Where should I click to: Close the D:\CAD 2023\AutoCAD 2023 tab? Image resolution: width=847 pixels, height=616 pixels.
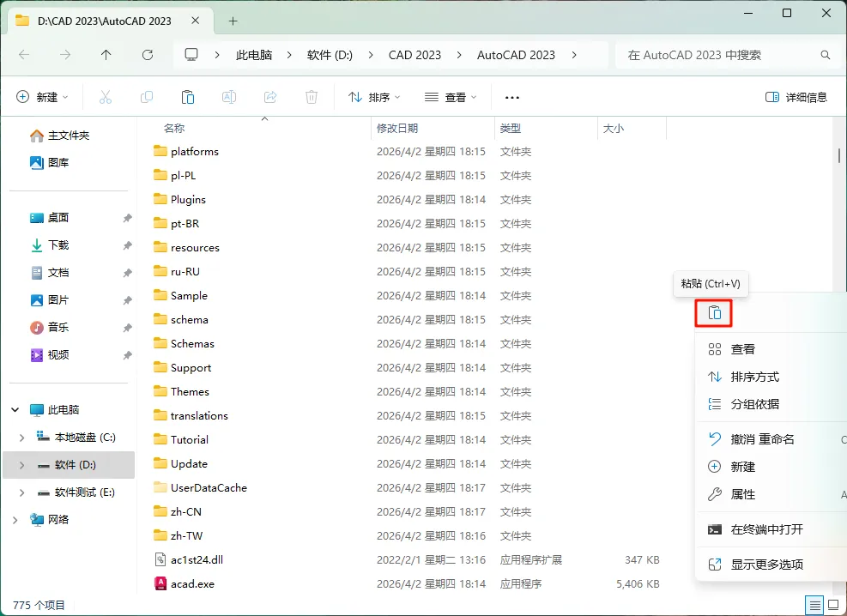(x=196, y=21)
